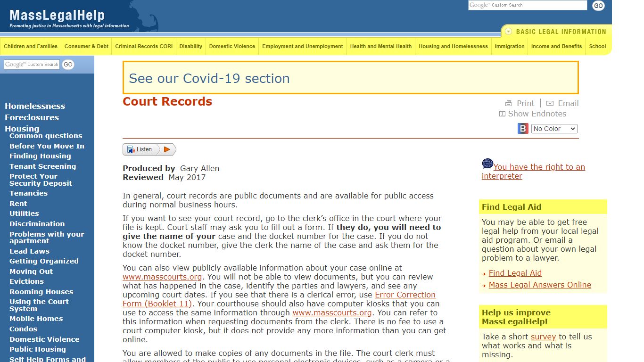
Task: Open Common questions sidebar item
Action: [x=46, y=136]
